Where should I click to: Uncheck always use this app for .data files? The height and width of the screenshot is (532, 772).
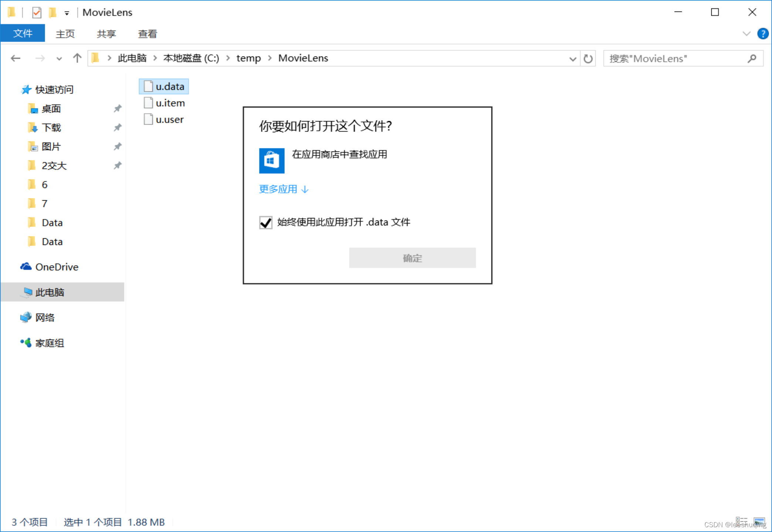coord(266,222)
